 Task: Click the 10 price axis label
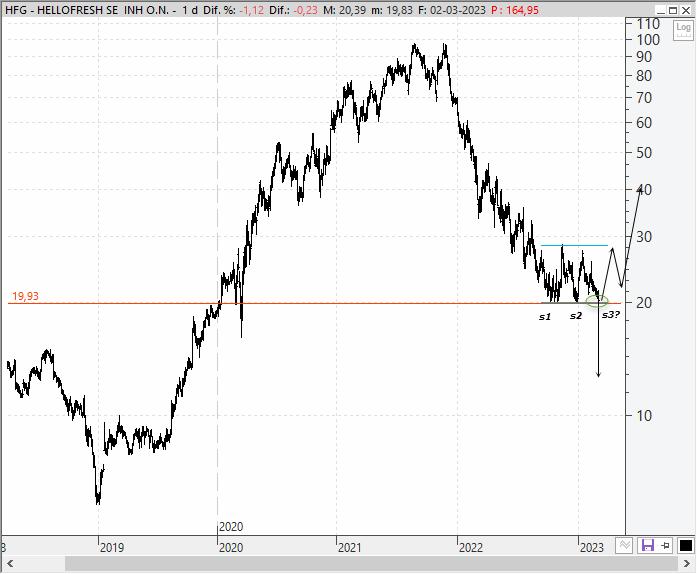[644, 416]
